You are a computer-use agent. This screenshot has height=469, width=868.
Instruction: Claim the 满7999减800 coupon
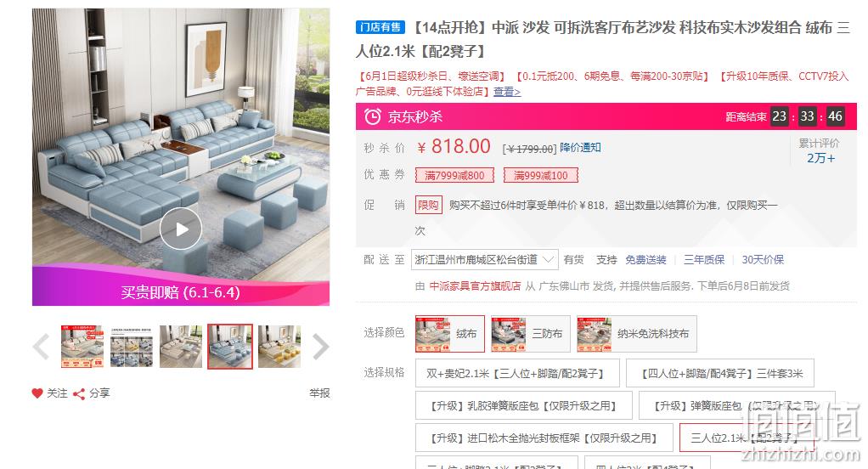coord(454,176)
